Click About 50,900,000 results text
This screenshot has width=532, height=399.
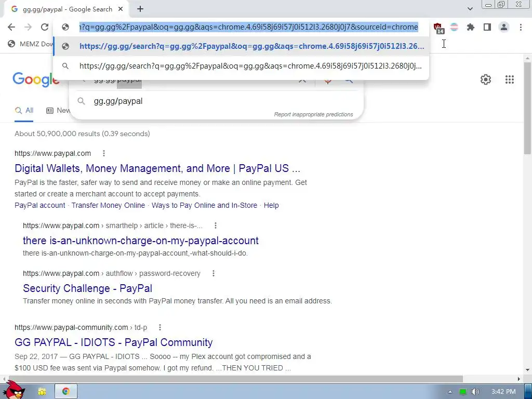click(82, 134)
